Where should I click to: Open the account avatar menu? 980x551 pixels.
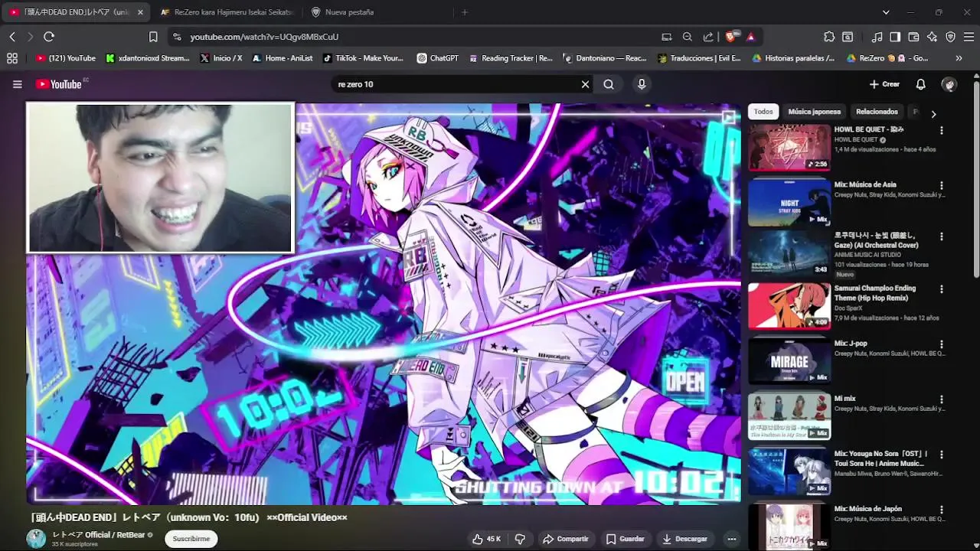click(949, 84)
